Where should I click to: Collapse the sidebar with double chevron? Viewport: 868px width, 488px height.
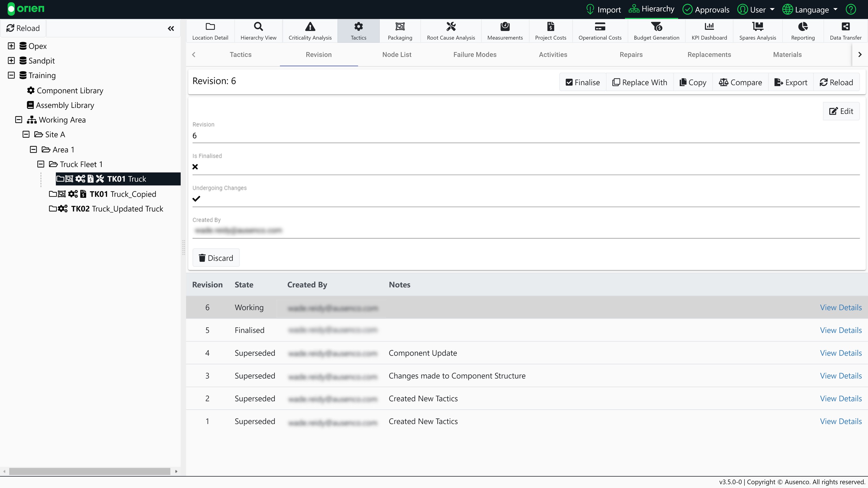[x=171, y=28]
